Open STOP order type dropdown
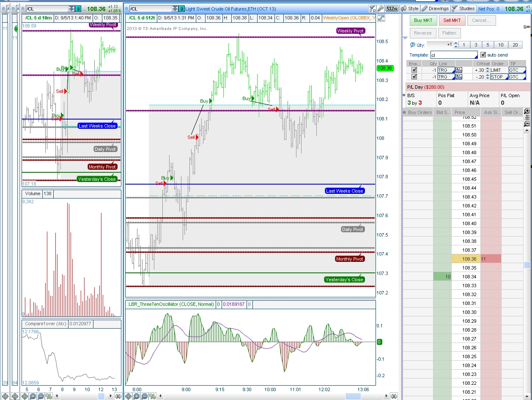The image size is (532, 400). point(499,77)
